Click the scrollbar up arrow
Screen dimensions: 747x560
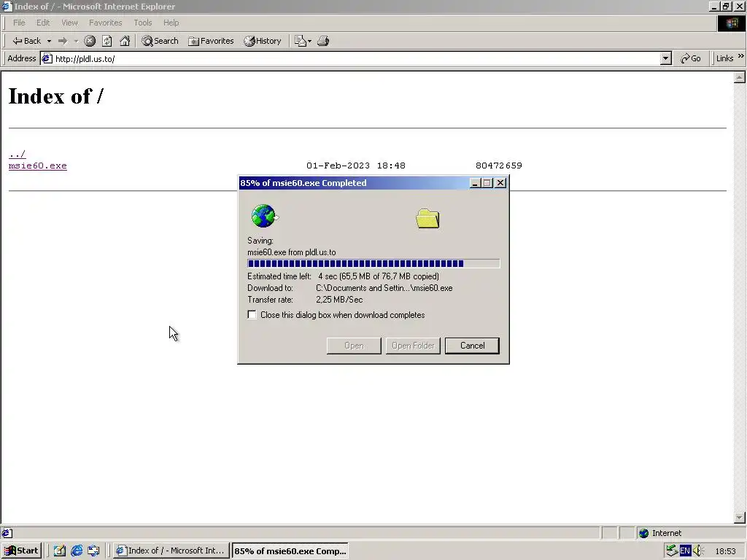tap(740, 77)
